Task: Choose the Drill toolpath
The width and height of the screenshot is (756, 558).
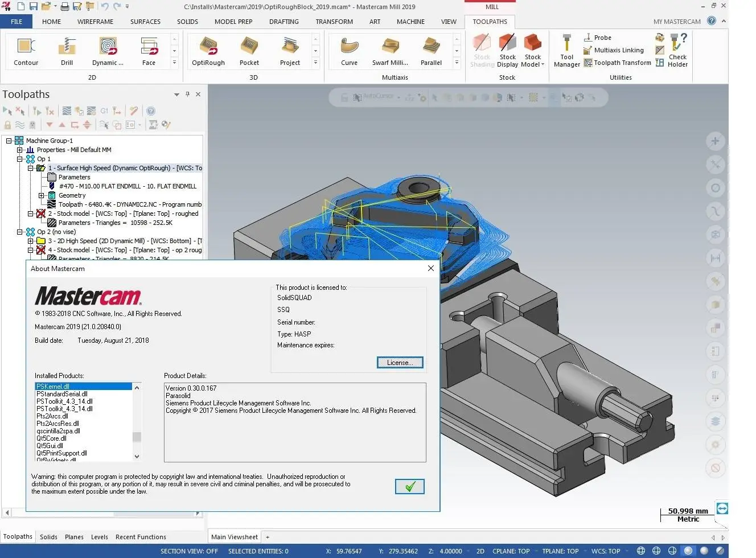Action: click(67, 51)
